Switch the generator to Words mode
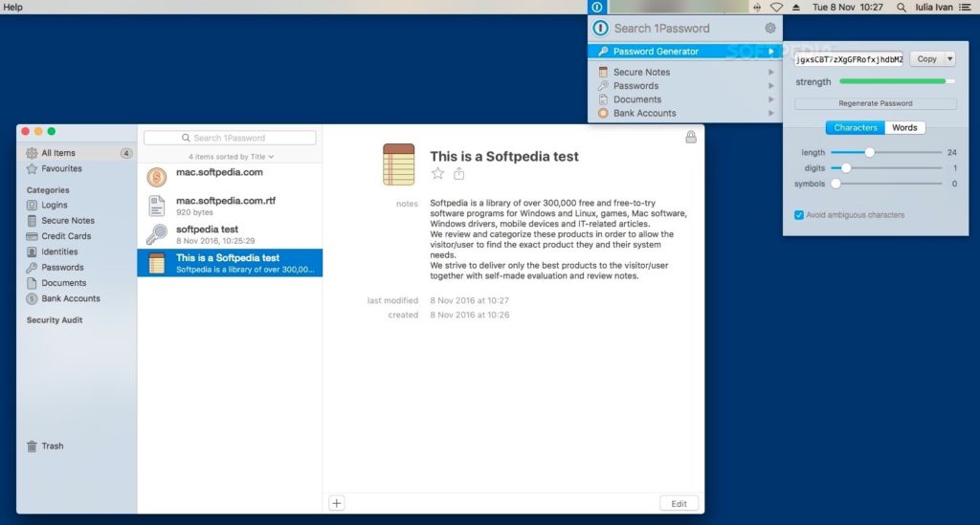 pyautogui.click(x=904, y=127)
